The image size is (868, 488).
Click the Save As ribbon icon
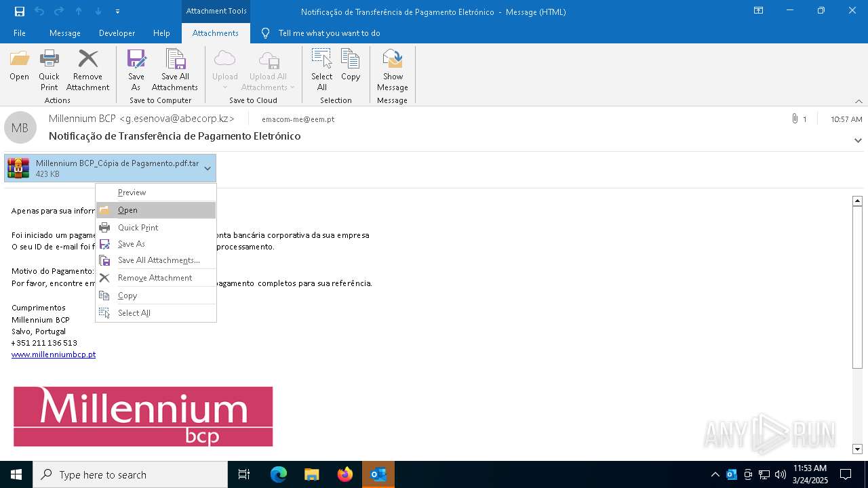coord(136,70)
